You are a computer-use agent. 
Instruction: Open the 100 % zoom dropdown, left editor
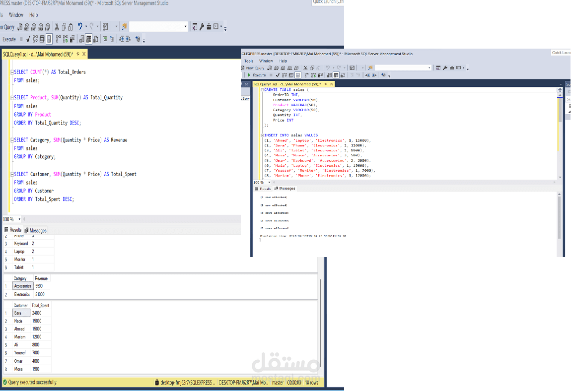[19, 219]
